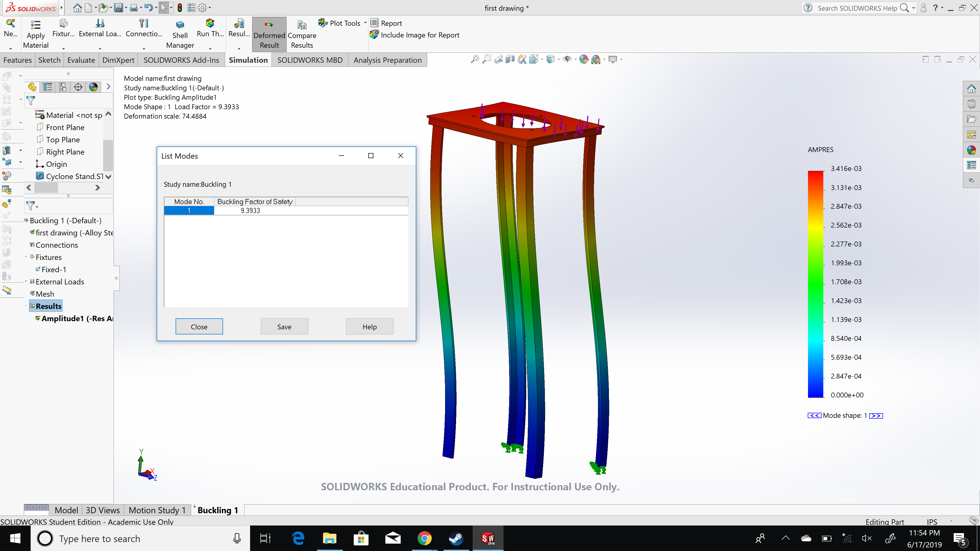Viewport: 980px width, 551px height.
Task: Activate the Zoom to Area tool
Action: click(x=487, y=60)
